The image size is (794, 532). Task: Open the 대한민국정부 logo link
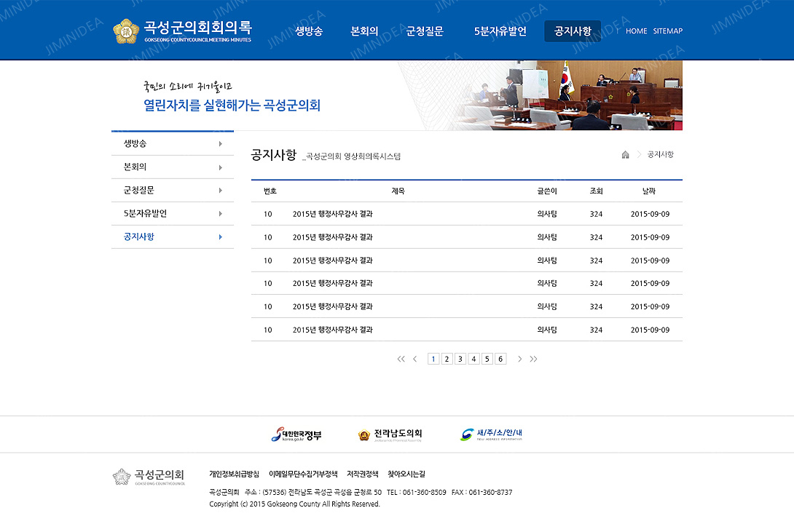coord(296,434)
